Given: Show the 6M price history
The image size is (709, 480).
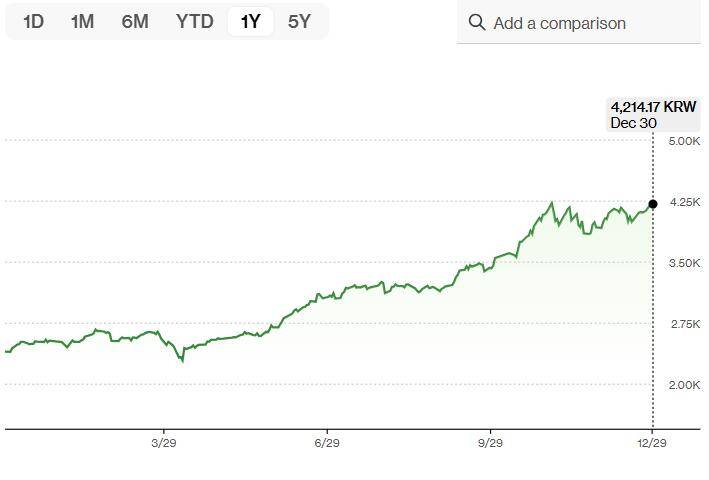Looking at the screenshot, I should tap(135, 21).
